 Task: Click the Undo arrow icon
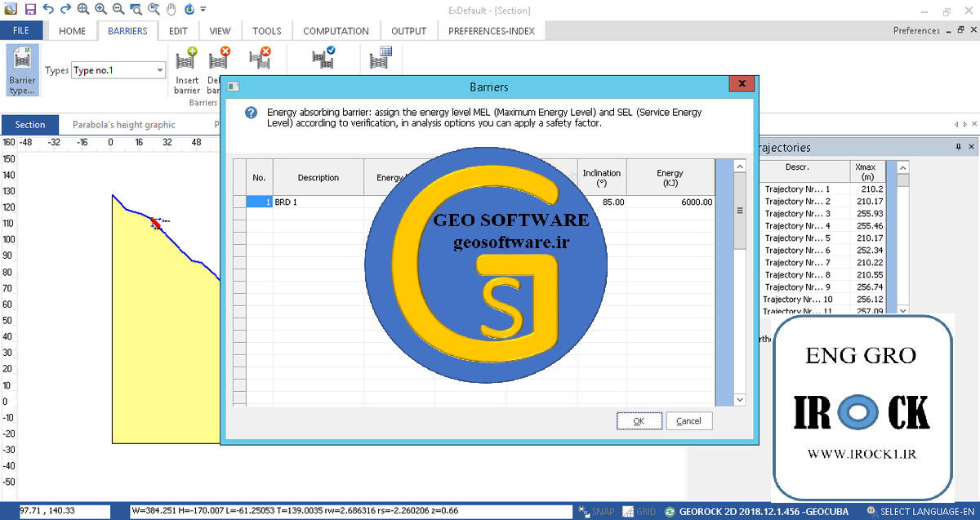pos(48,9)
